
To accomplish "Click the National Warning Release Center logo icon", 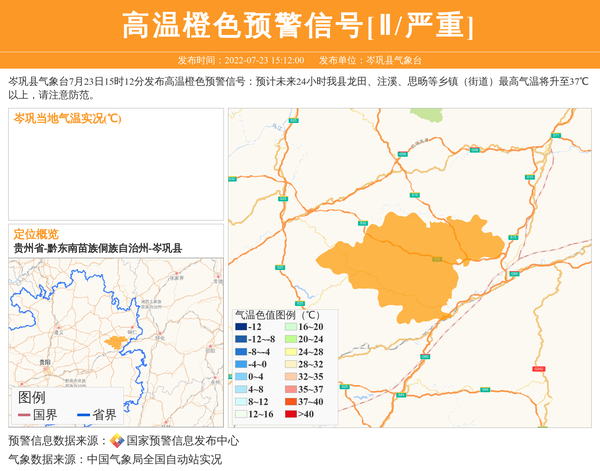I will pos(117,441).
